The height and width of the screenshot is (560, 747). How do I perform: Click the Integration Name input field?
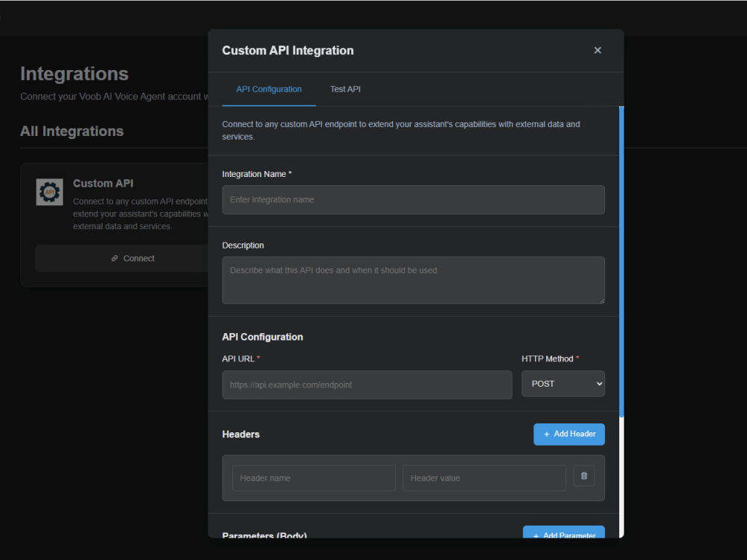413,199
